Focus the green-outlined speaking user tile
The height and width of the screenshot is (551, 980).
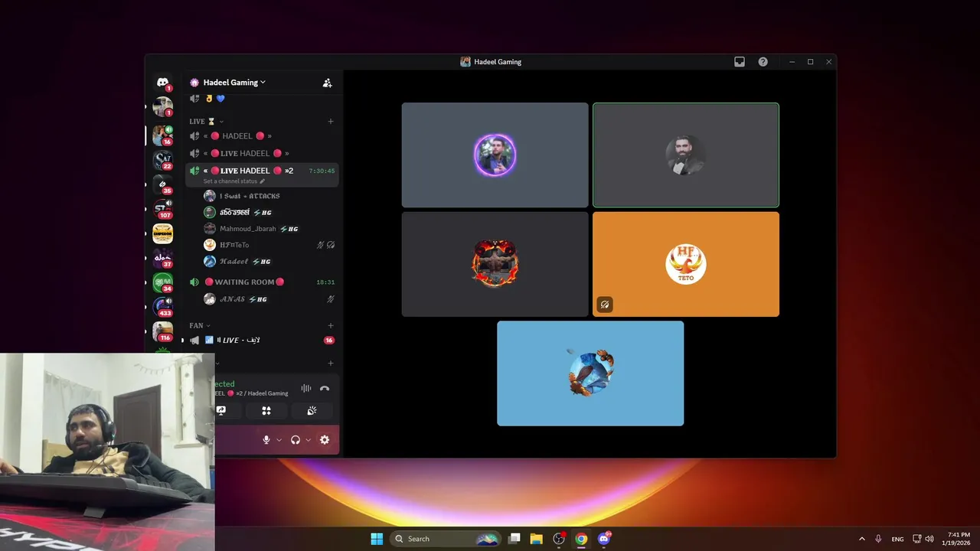point(685,155)
